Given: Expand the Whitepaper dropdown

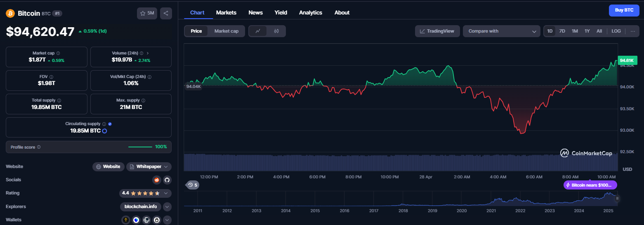Looking at the screenshot, I should [x=149, y=166].
